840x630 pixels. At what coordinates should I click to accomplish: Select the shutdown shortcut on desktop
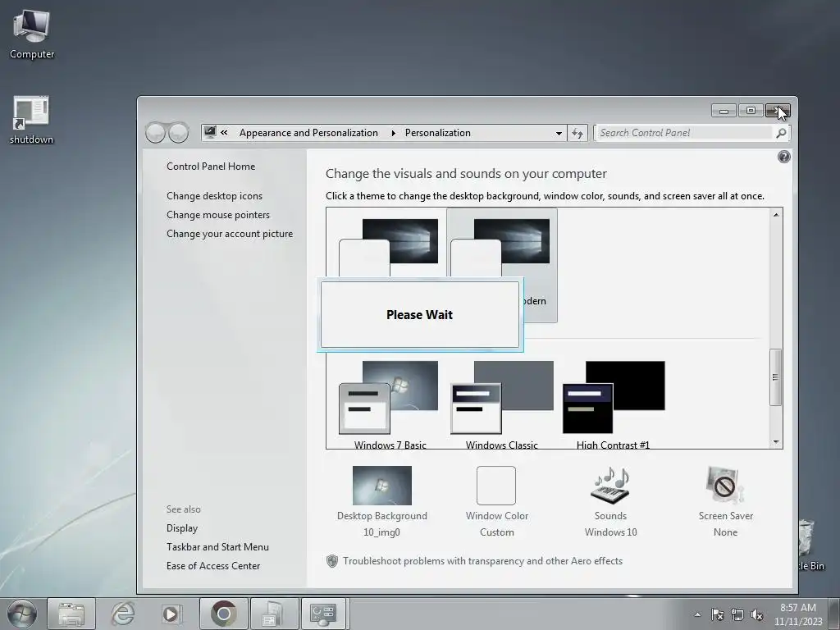point(31,121)
